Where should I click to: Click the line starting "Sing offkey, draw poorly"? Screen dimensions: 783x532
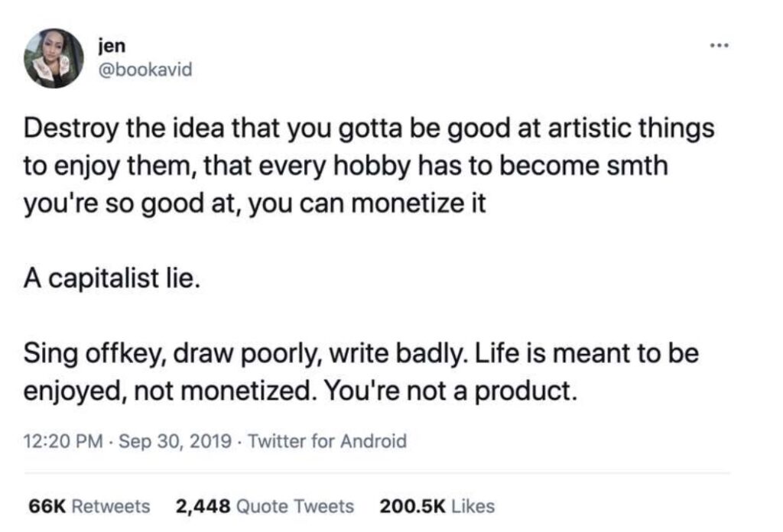[361, 354]
